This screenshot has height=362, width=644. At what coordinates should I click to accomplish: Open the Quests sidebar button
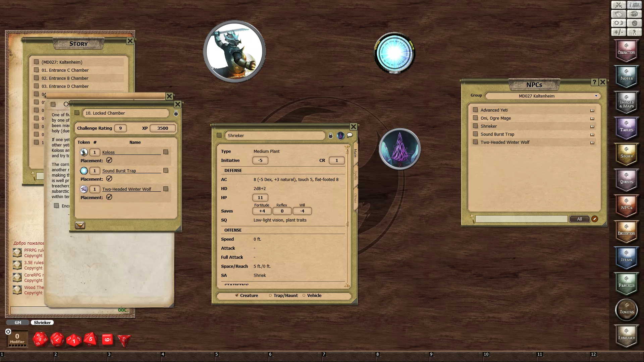click(x=626, y=180)
